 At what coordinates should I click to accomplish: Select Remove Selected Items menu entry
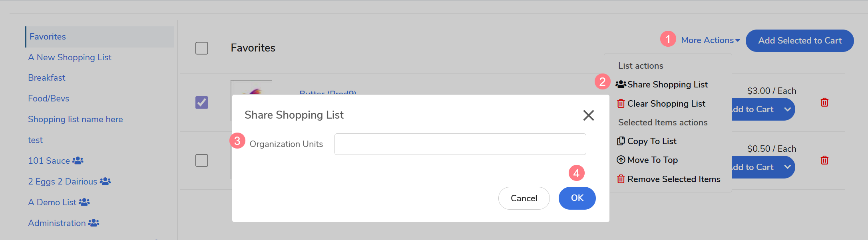pos(673,179)
